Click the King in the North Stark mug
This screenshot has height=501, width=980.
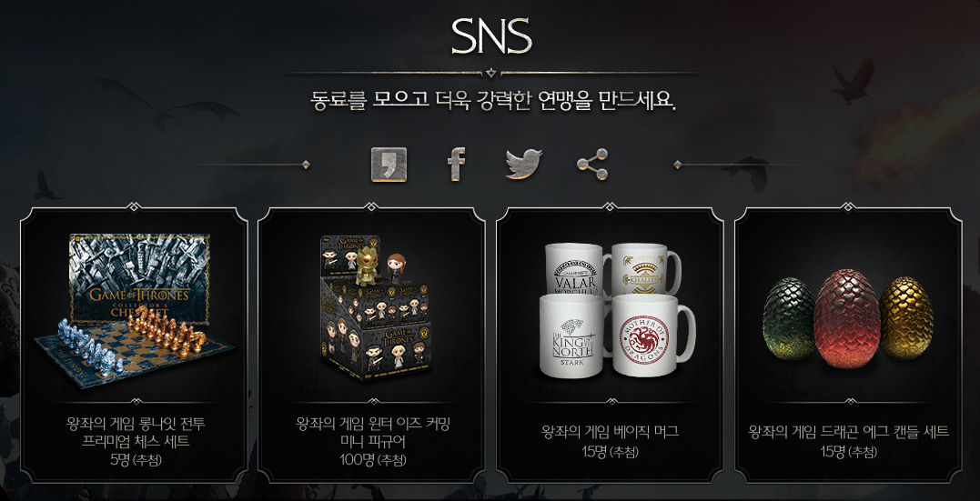coord(573,336)
